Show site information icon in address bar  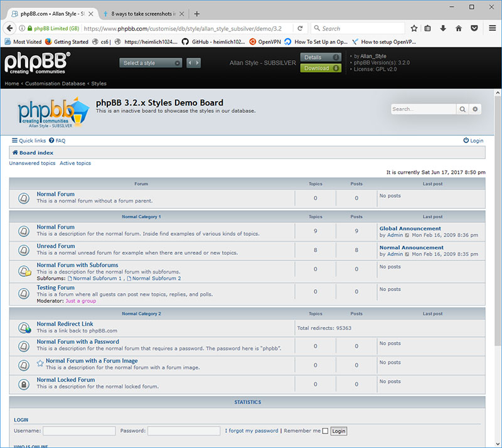[22, 28]
